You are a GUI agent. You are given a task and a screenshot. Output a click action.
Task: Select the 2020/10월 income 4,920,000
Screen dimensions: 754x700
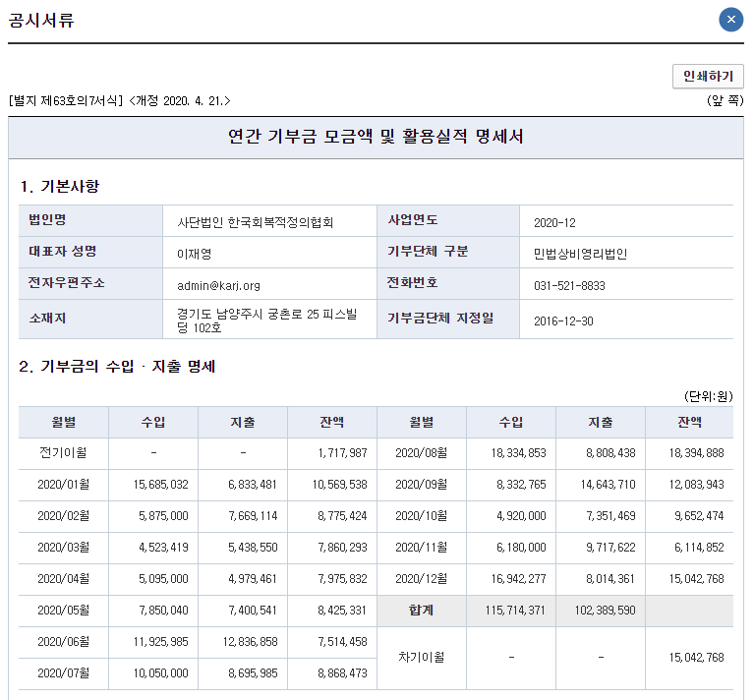[x=521, y=516]
